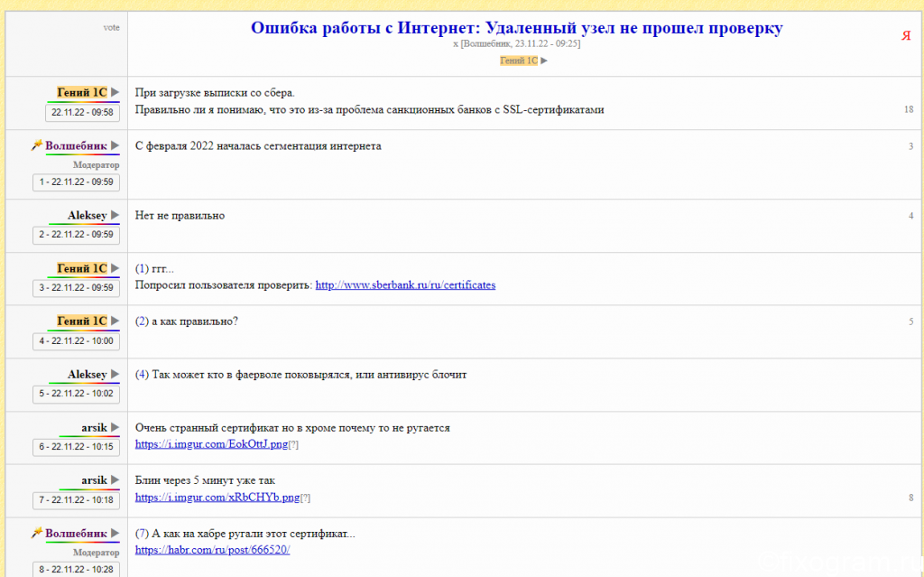924x577 pixels.
Task: Expand the arrow beside Aleksey in post 2
Action: point(115,215)
